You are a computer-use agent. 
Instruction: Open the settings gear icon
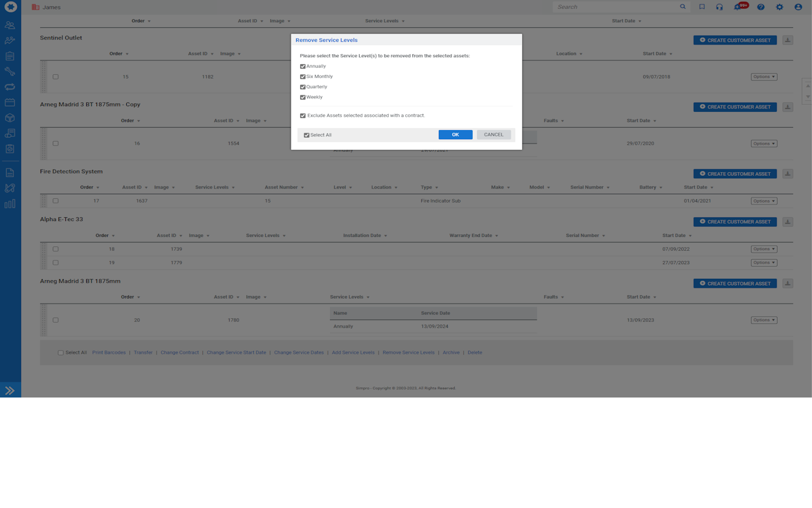[x=780, y=7]
